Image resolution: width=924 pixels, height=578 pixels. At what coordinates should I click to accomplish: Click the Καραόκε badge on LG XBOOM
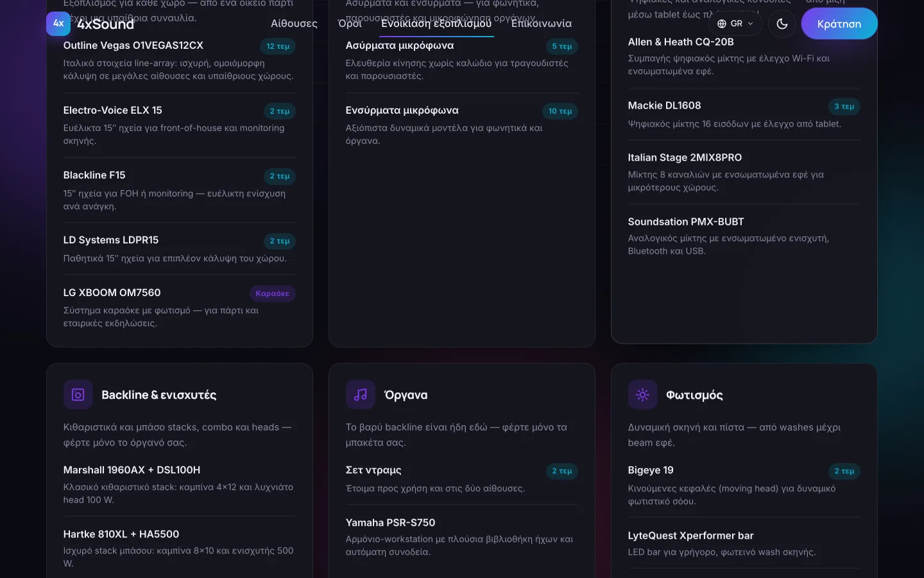[273, 293]
